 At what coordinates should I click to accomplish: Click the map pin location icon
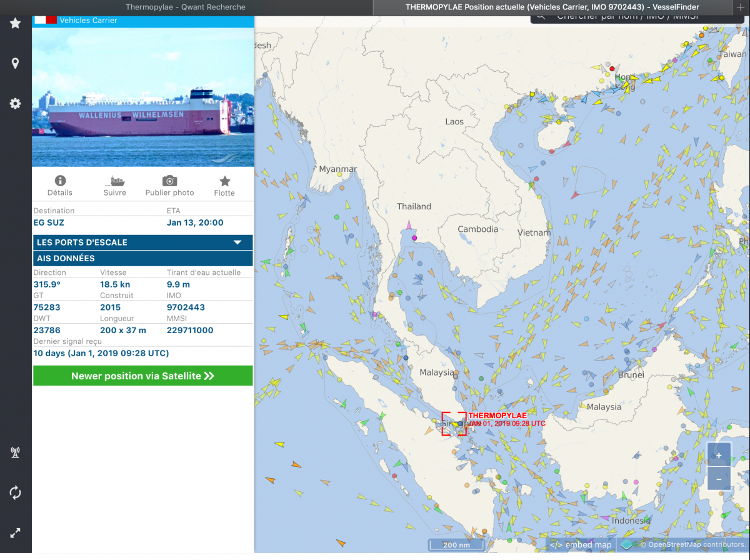[x=15, y=63]
